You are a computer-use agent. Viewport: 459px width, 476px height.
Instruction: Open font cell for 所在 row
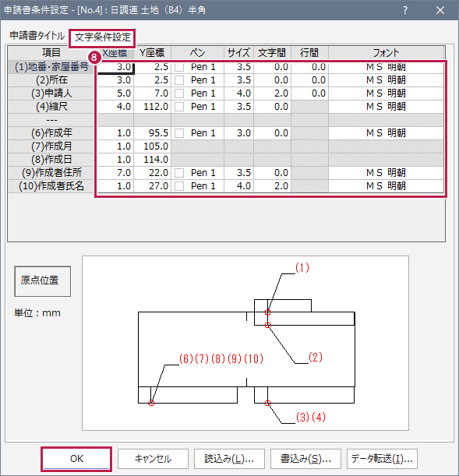[386, 80]
